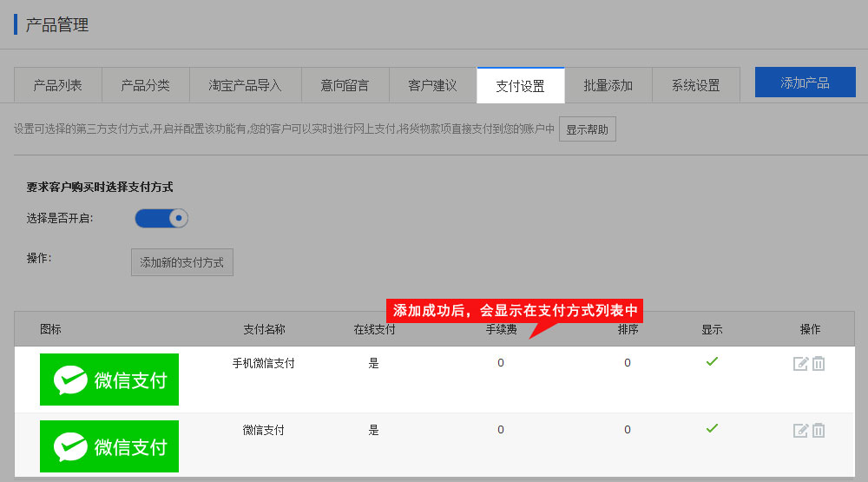Viewport: 868px width, 482px height.
Task: Switch to the 批量添加 tab
Action: [608, 85]
